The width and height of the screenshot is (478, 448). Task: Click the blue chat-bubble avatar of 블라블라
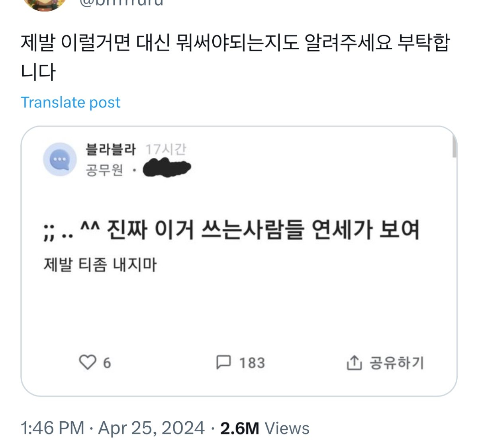click(x=60, y=160)
